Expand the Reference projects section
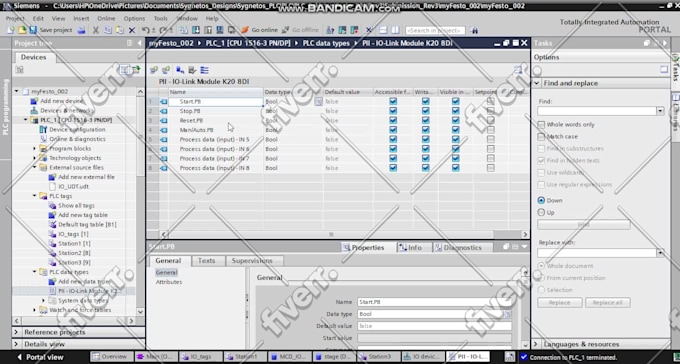680x364 pixels. 16,332
